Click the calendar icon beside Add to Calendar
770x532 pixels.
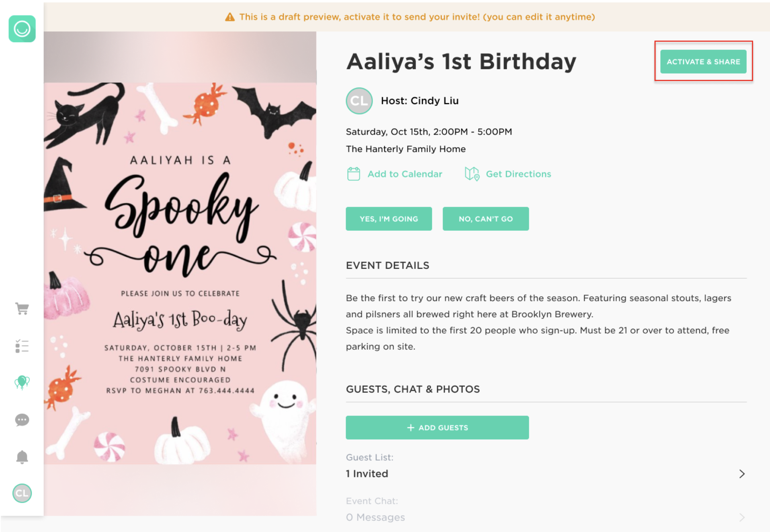click(354, 174)
